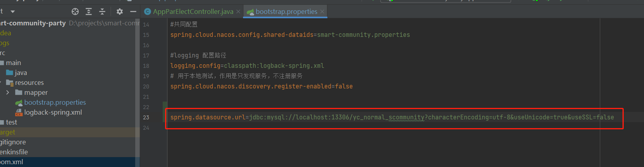Screen dimensions: 644x167
Task: Switch to AppParElectController.java tab
Action: (x=193, y=12)
